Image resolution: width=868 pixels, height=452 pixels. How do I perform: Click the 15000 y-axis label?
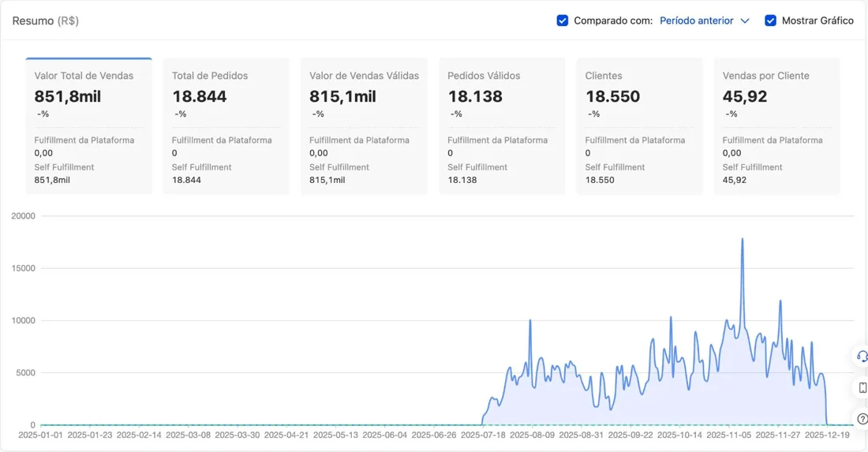(x=23, y=268)
